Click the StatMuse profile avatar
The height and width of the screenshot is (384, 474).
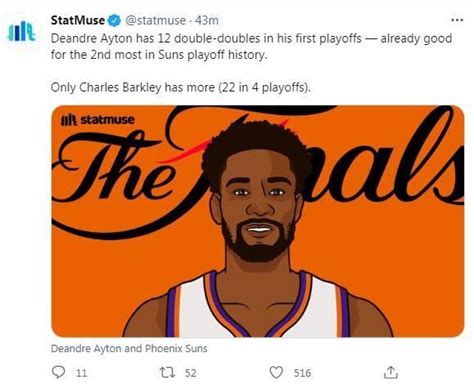(21, 31)
